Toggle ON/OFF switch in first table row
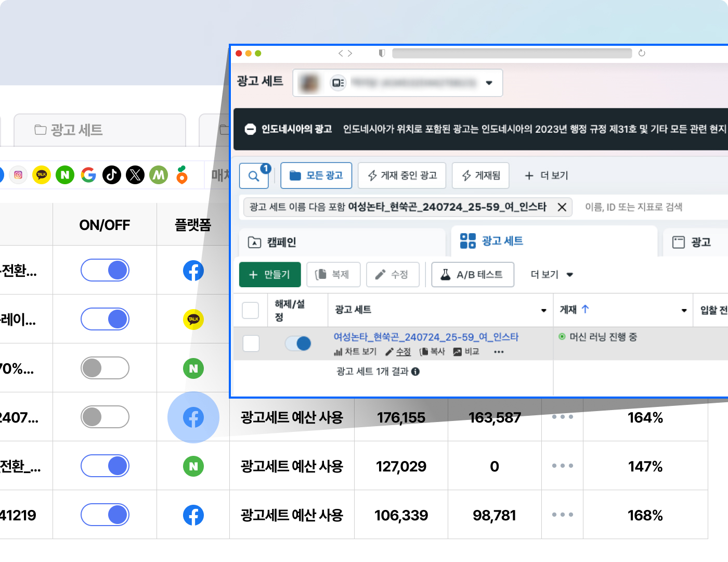 (105, 270)
